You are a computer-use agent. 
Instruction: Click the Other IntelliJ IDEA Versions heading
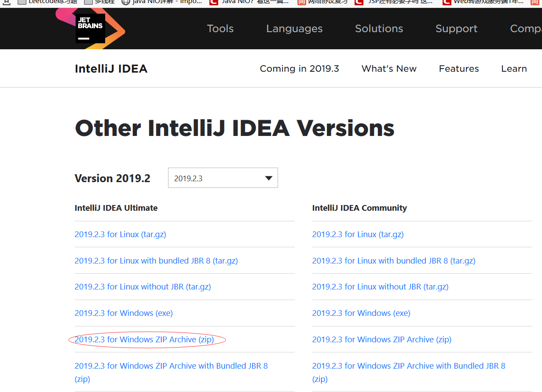tap(234, 128)
